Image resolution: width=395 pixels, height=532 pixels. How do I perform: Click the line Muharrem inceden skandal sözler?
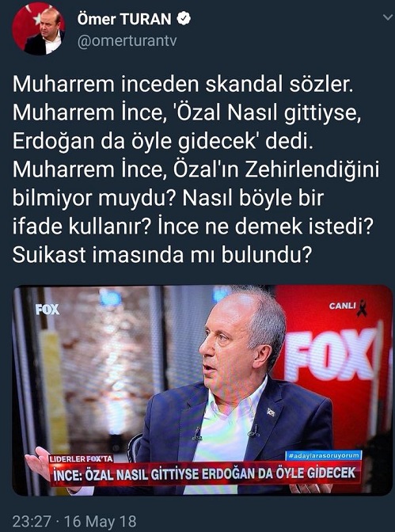pos(183,84)
